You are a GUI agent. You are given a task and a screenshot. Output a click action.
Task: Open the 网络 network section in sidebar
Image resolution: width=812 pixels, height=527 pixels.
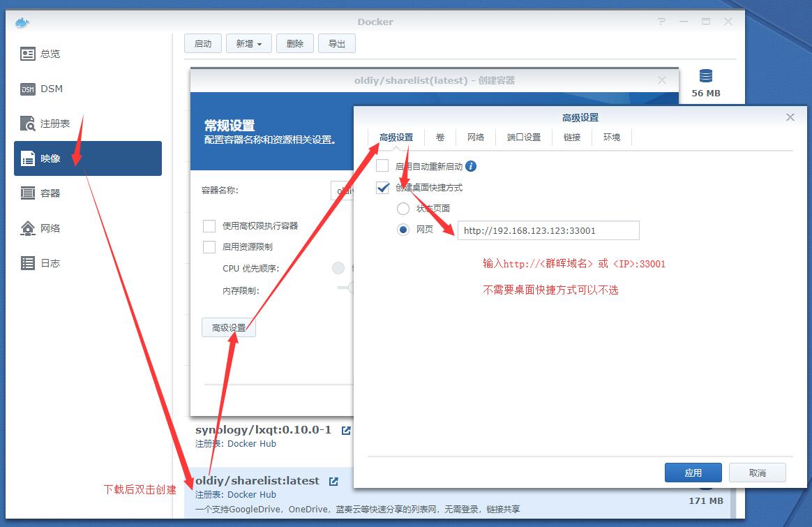coord(87,228)
